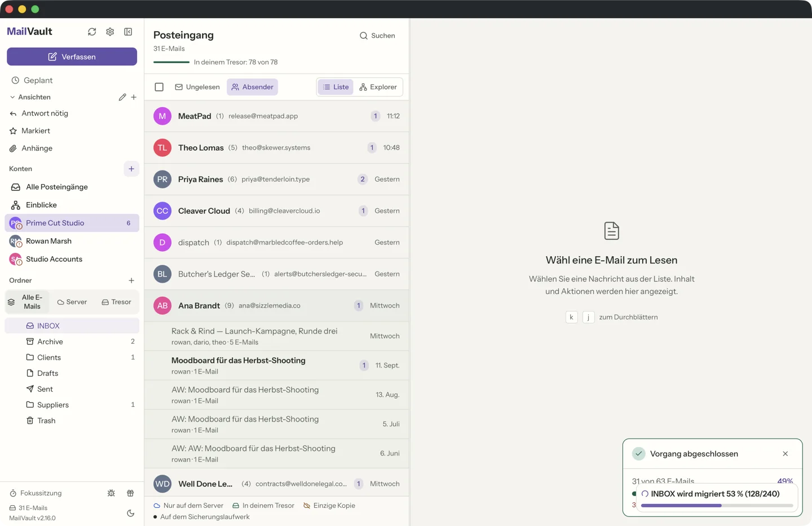812x526 pixels.
Task: Toggle the Ungelesen filter
Action: point(197,87)
